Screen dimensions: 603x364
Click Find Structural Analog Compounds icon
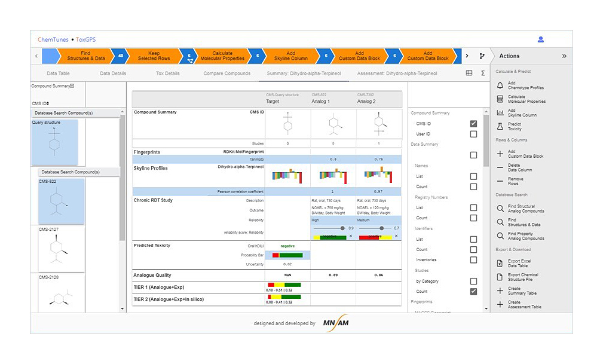500,209
